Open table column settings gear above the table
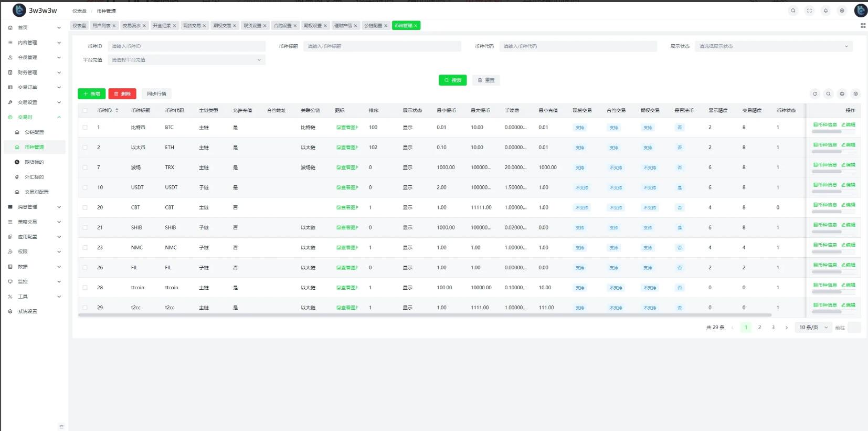 [855, 94]
